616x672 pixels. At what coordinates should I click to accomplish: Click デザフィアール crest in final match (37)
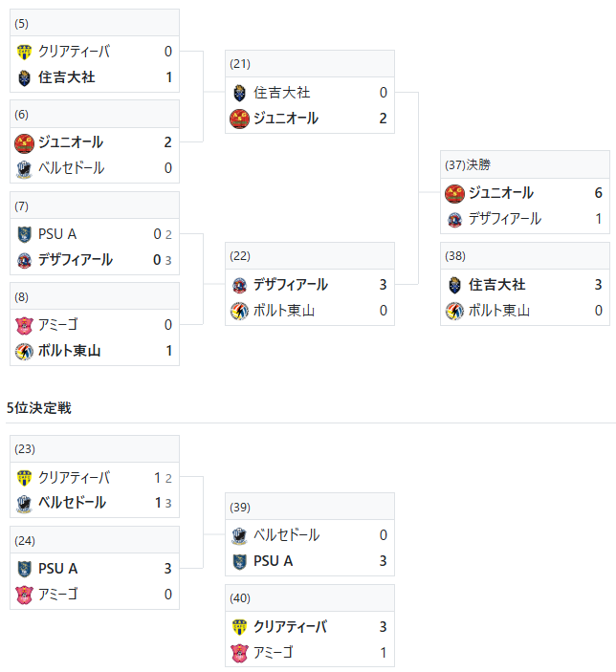pyautogui.click(x=454, y=220)
